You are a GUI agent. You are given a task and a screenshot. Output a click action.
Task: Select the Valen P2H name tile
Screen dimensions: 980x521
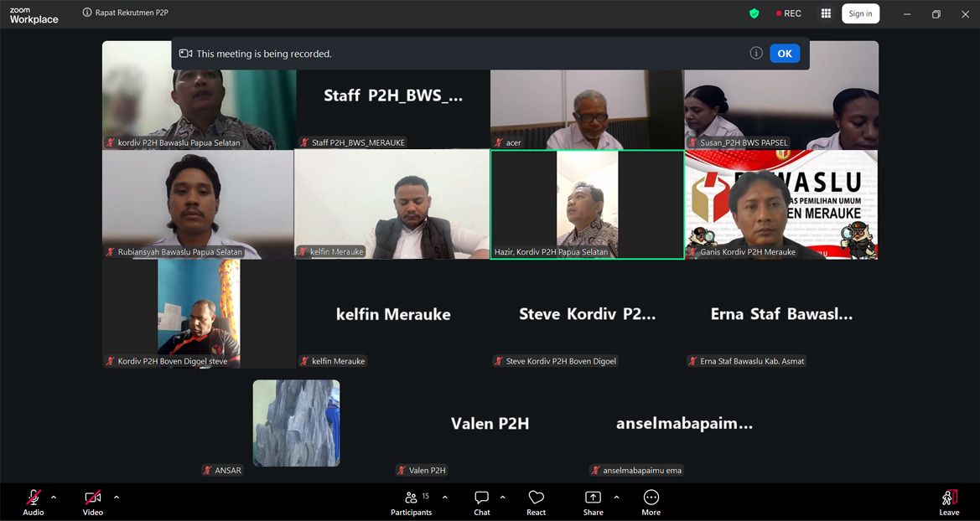[x=490, y=424]
